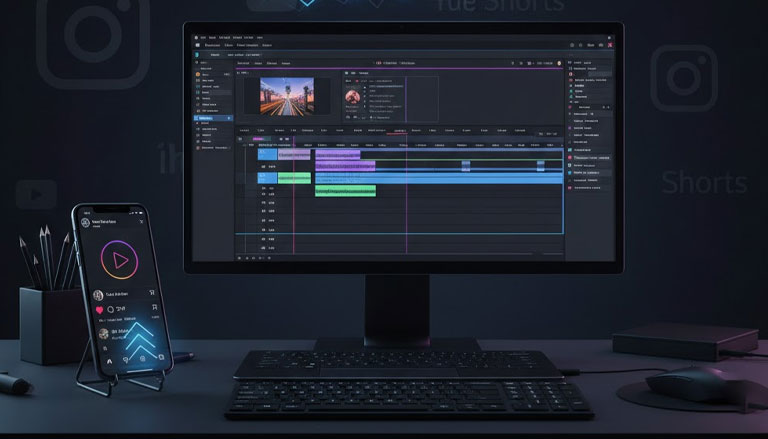768x439 pixels.
Task: Click the orange circle icon in the left sidebar
Action: coord(200,75)
